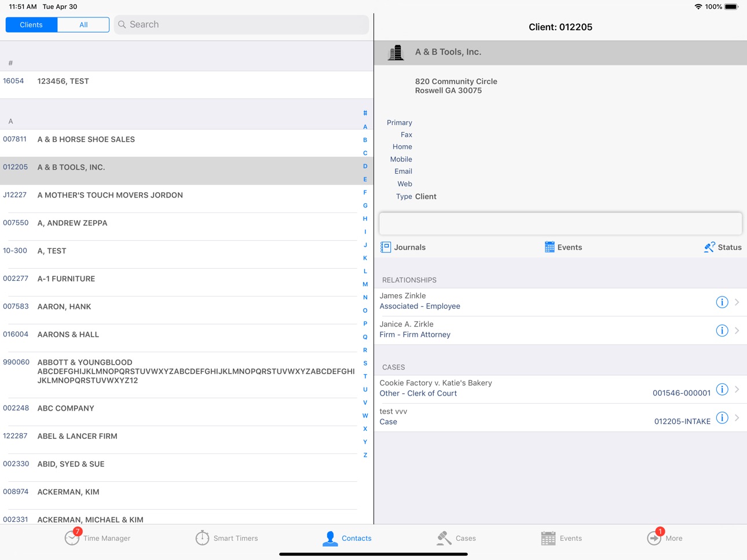The width and height of the screenshot is (747, 560).
Task: Expand test vvv case chevron
Action: pyautogui.click(x=737, y=418)
